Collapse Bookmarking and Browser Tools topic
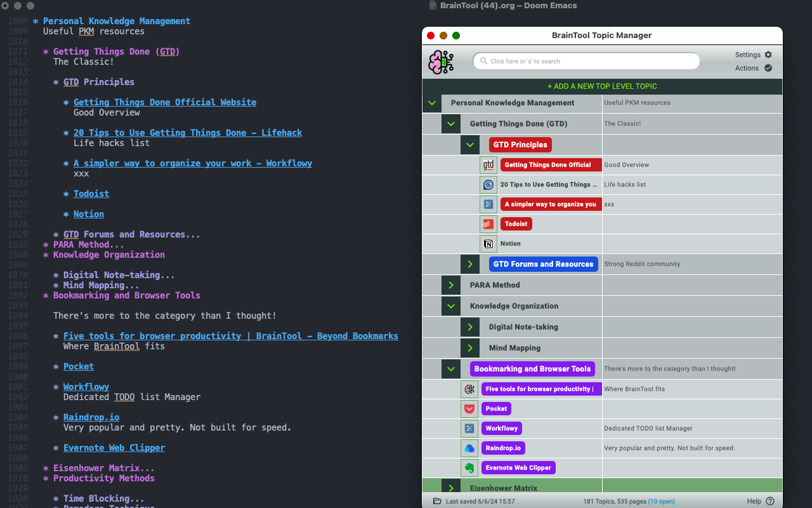The image size is (812, 508). pos(451,369)
